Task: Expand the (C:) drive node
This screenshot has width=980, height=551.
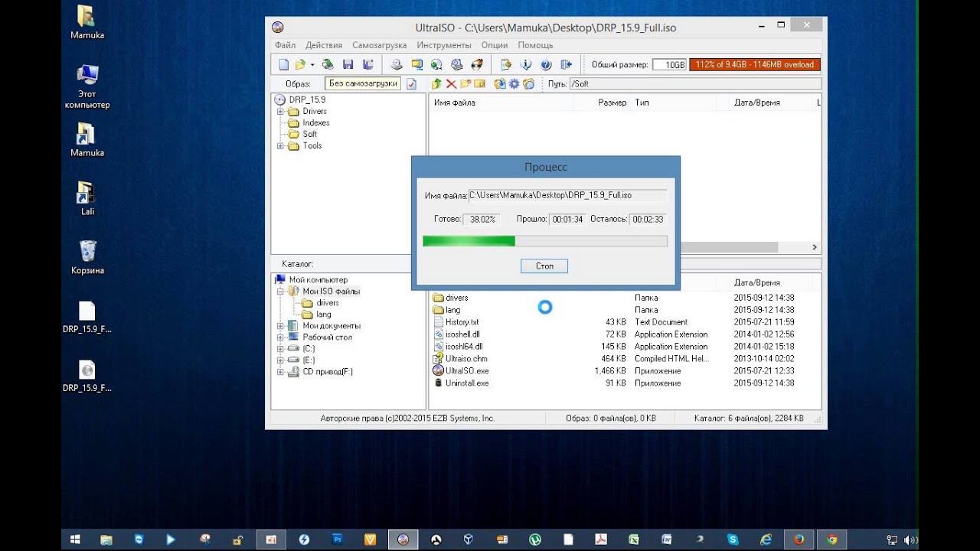Action: pyautogui.click(x=280, y=349)
